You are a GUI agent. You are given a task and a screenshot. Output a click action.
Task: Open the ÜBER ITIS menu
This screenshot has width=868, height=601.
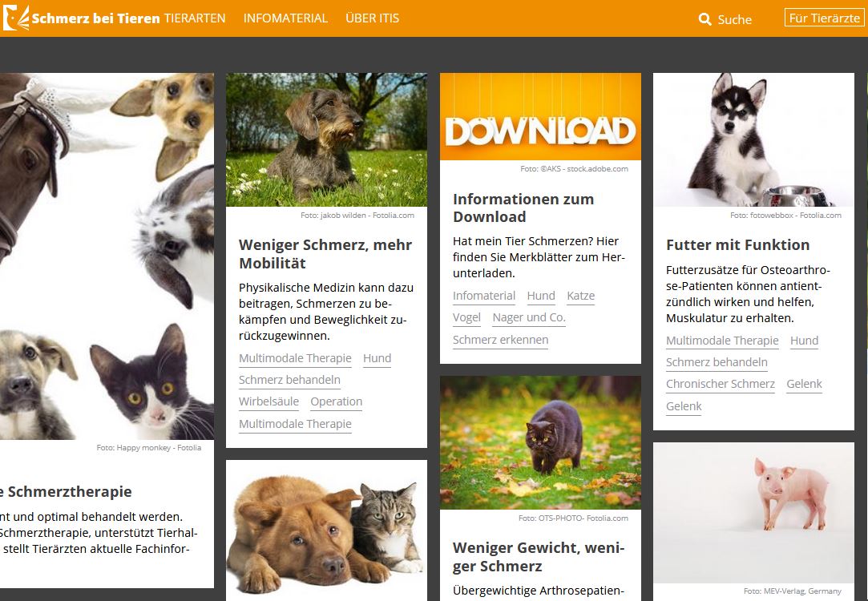click(372, 18)
